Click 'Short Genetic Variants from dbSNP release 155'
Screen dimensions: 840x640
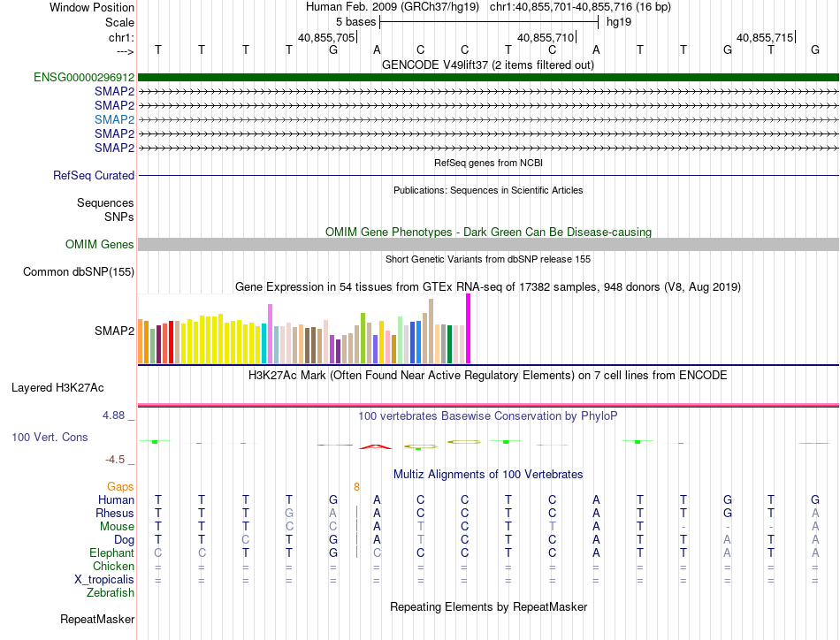point(488,259)
